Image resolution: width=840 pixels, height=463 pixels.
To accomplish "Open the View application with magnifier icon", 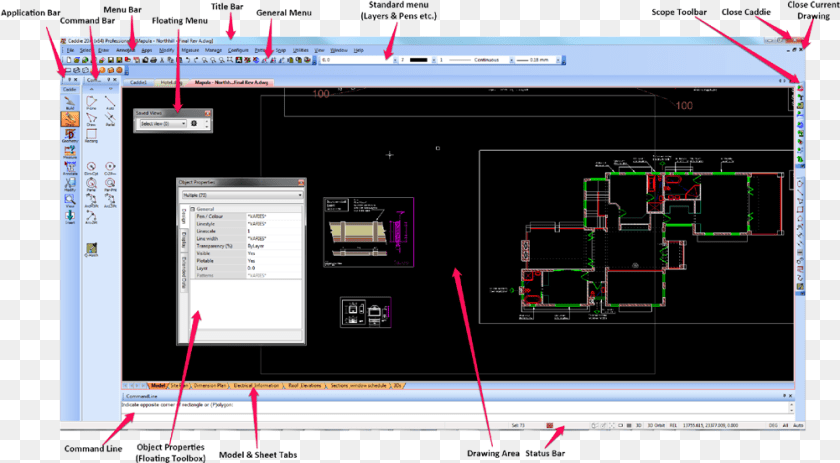I will coord(70,200).
